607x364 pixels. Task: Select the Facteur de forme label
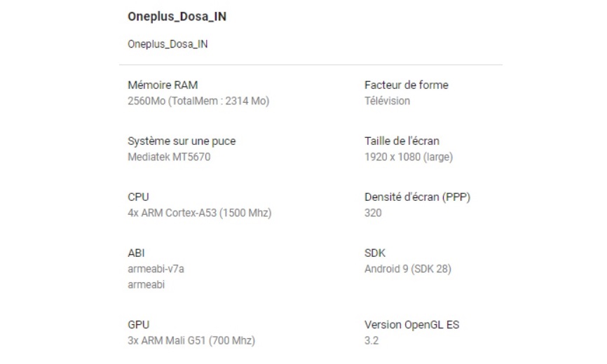pos(407,85)
